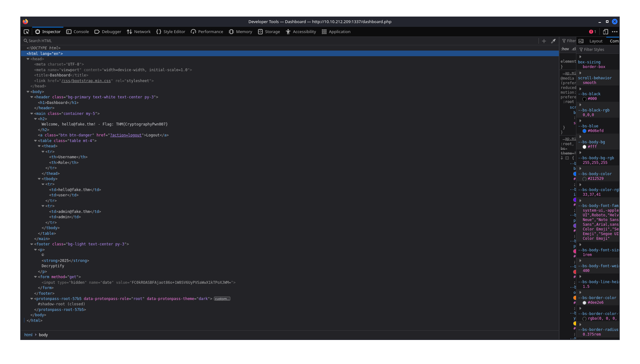The width and height of the screenshot is (640, 364).
Task: Click the filter funnel in Filter Styles
Action: (581, 50)
